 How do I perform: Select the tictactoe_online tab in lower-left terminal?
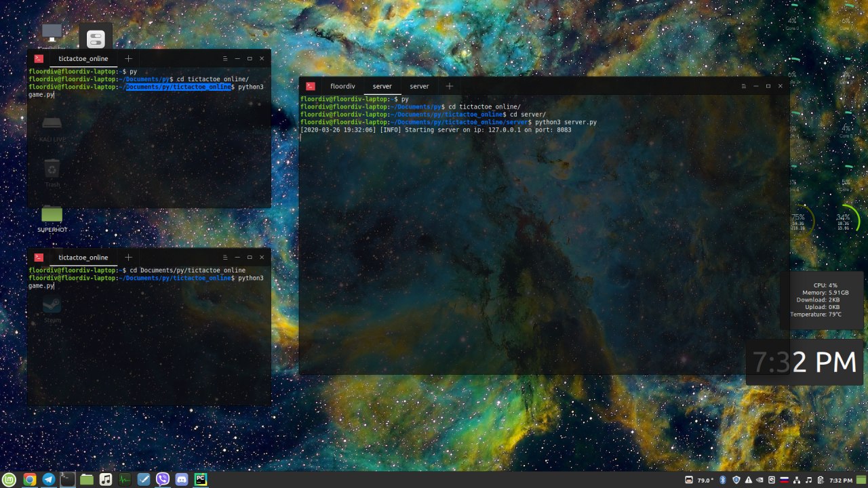(83, 257)
